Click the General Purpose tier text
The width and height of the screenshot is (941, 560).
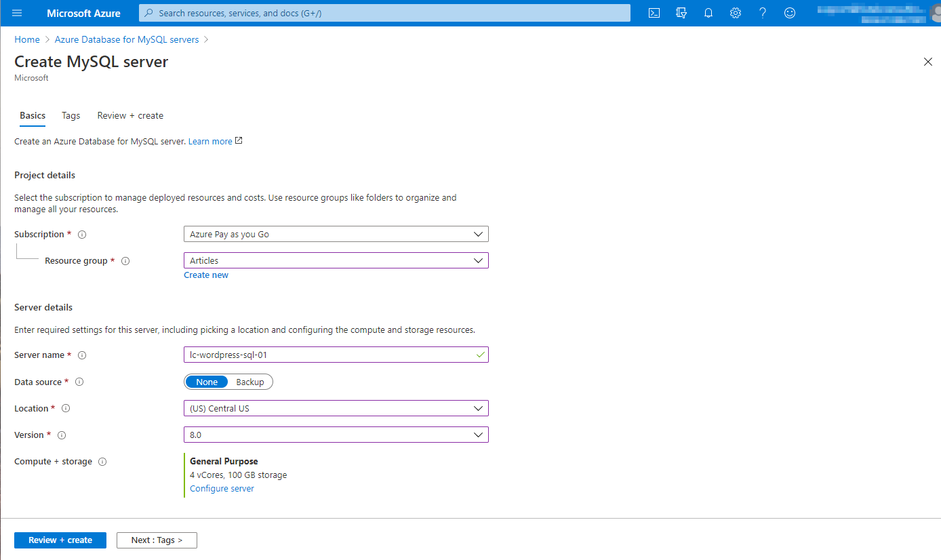click(x=224, y=462)
